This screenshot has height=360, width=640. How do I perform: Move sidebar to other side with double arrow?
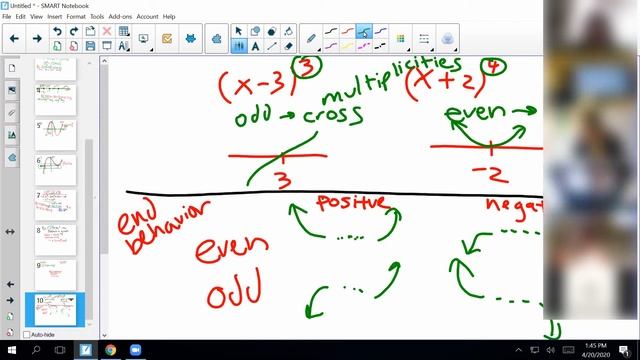point(10,232)
